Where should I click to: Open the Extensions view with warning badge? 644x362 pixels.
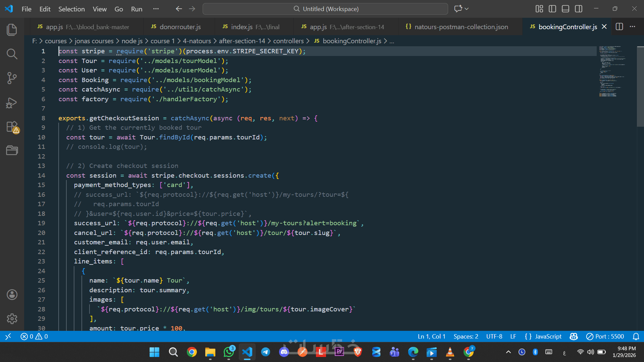click(12, 127)
